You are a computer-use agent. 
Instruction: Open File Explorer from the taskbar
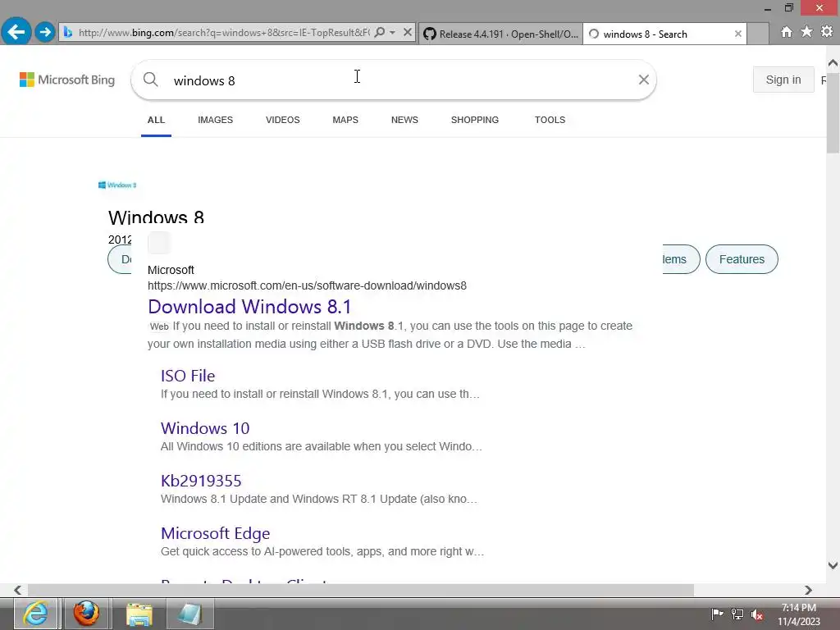139,614
